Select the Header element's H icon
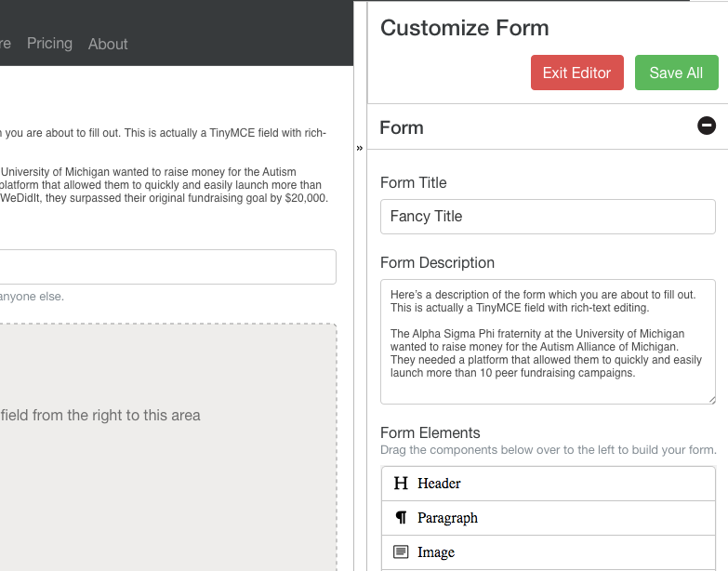The width and height of the screenshot is (728, 571). click(401, 484)
